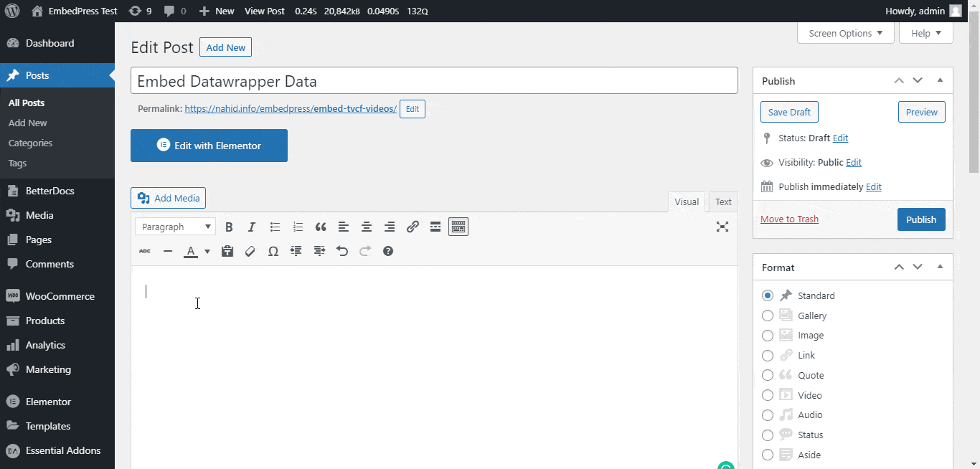This screenshot has width=980, height=469.
Task: Redo the last edit
Action: (365, 251)
